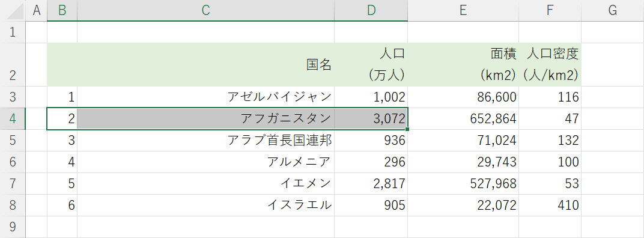Select the density cell showing 410

(550, 205)
